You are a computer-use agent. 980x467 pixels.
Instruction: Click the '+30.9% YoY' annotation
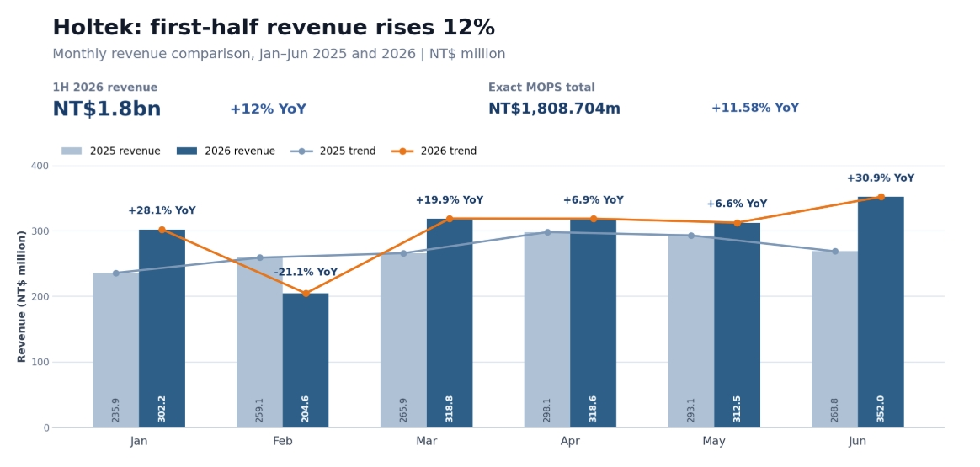881,178
